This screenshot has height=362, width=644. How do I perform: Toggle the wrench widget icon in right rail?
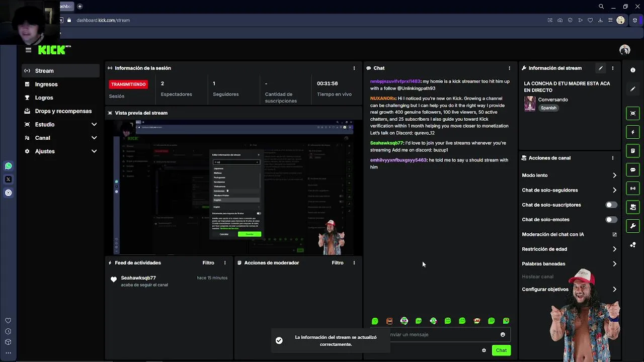pyautogui.click(x=633, y=226)
